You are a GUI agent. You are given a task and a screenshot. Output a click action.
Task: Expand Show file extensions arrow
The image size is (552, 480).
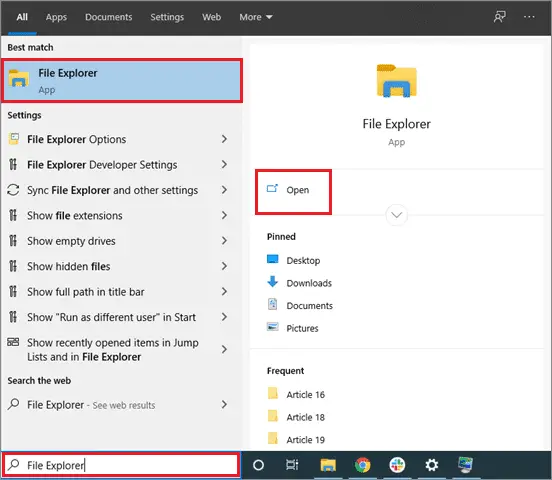(224, 215)
